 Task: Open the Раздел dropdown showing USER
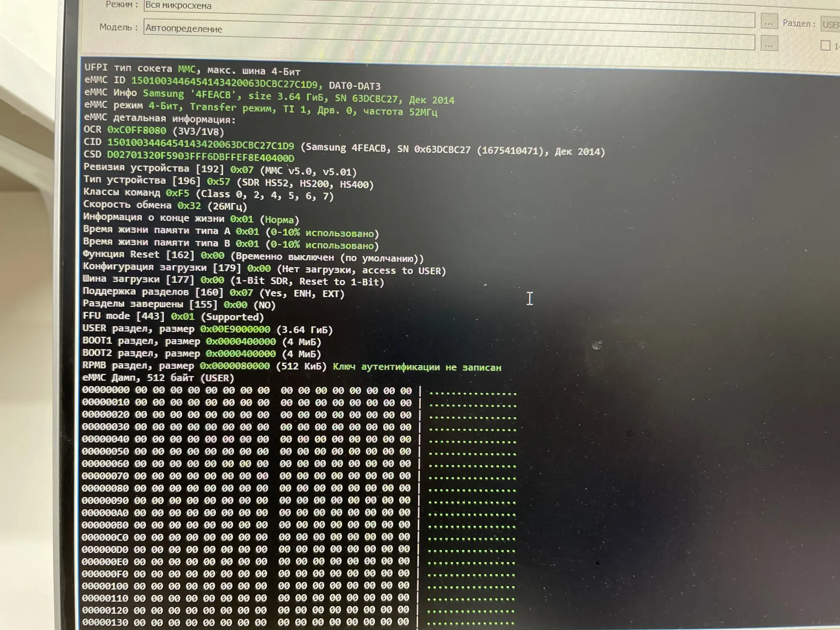tap(830, 25)
